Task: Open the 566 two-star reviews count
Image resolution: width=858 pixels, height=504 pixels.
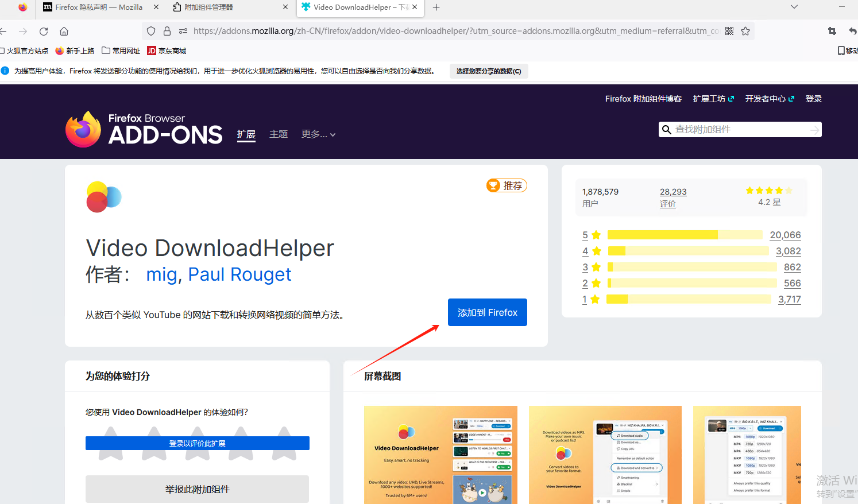Action: pos(793,283)
